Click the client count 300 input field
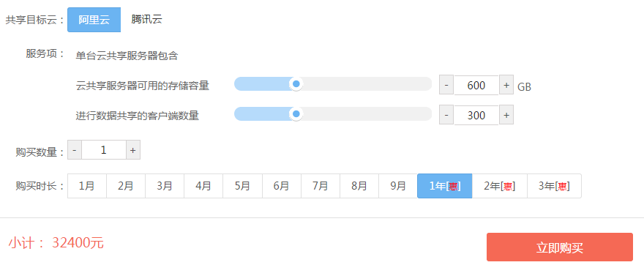The height and width of the screenshot is (265, 644). [476, 115]
